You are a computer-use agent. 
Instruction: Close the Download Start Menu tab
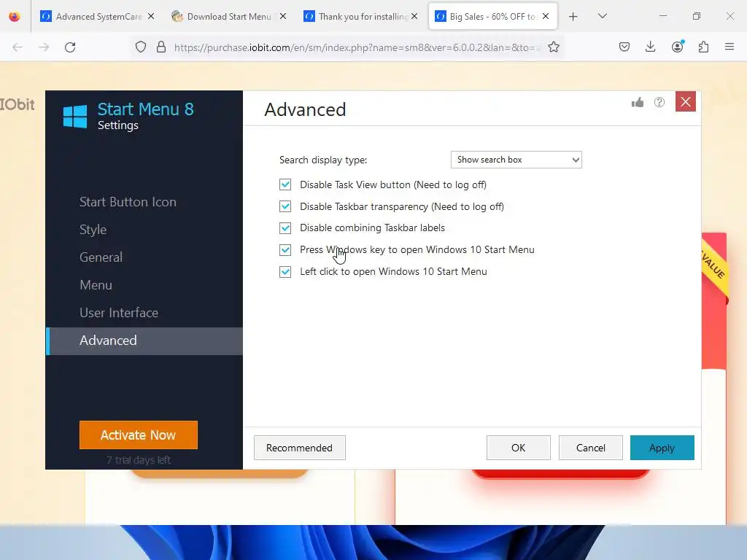(x=283, y=16)
